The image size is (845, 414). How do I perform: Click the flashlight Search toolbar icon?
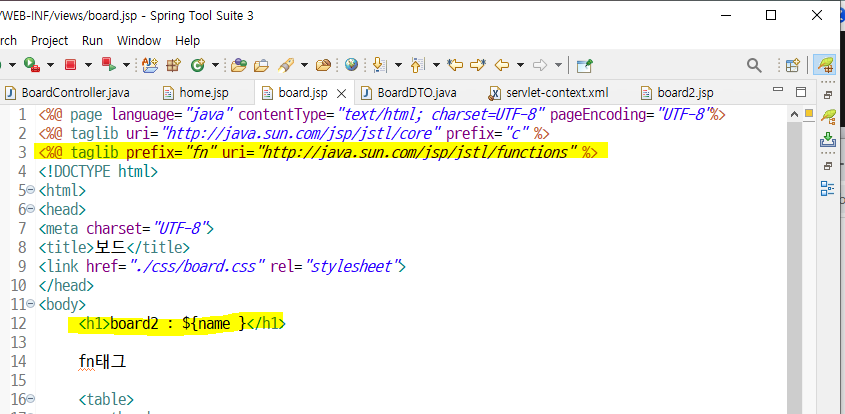[x=286, y=65]
